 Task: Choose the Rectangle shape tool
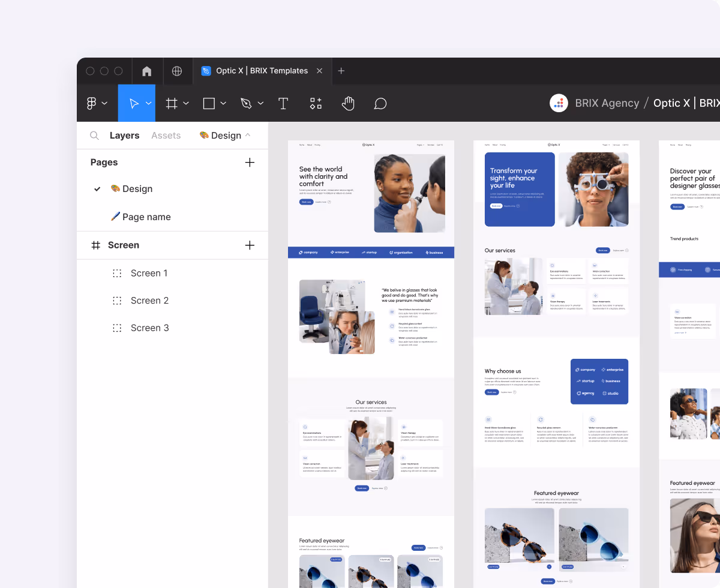(208, 103)
